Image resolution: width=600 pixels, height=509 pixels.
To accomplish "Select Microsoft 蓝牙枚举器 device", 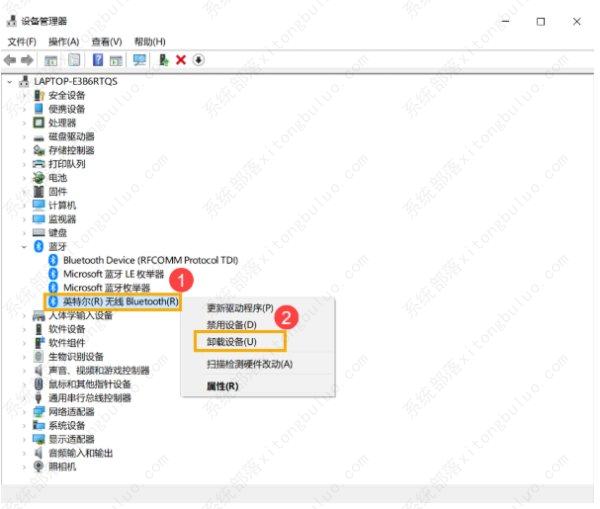I will 106,287.
